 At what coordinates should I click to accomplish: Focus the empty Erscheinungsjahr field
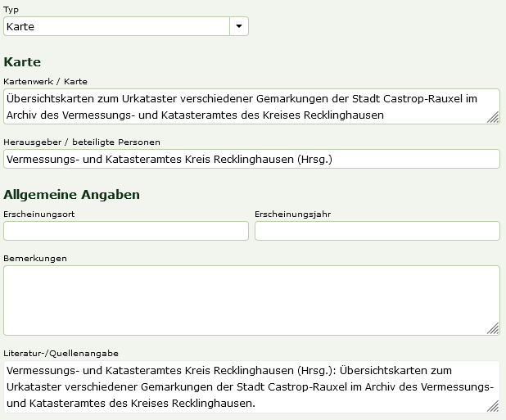pos(377,231)
